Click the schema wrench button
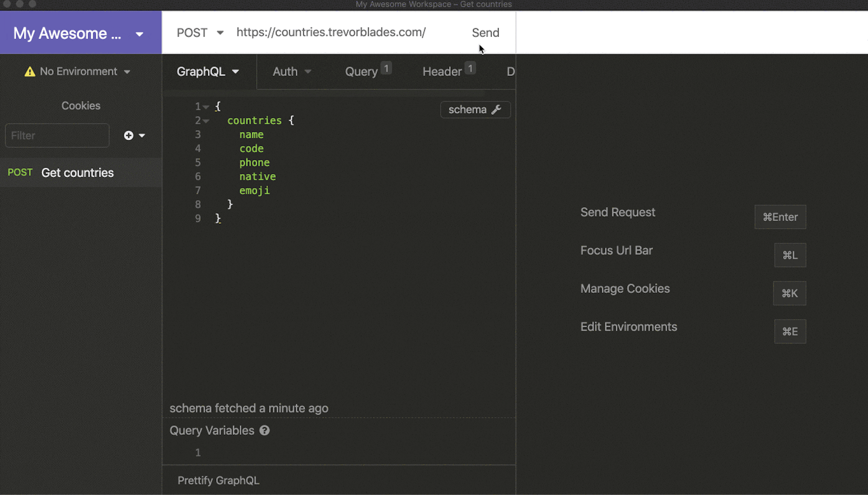The image size is (868, 495). pyautogui.click(x=475, y=109)
